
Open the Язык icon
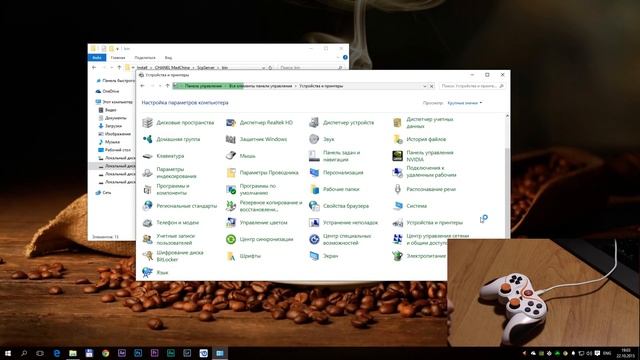point(147,272)
